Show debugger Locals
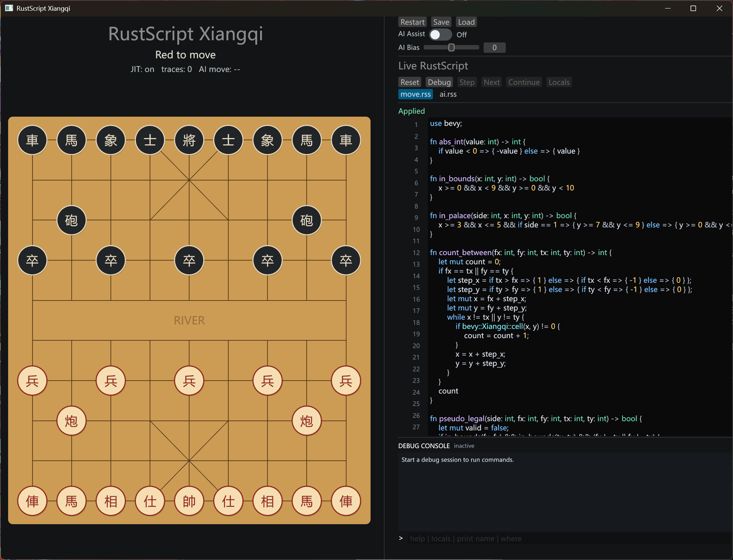The width and height of the screenshot is (733, 560). tap(559, 82)
